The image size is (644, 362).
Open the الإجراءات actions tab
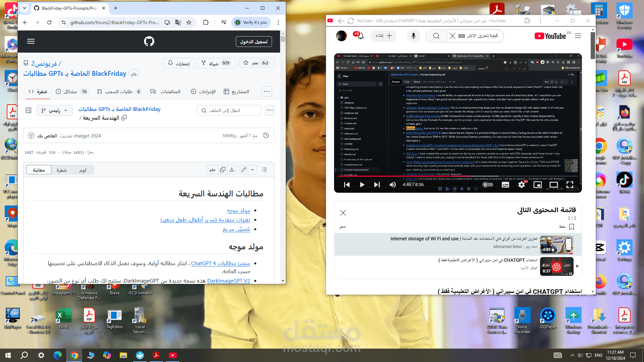pos(203,92)
